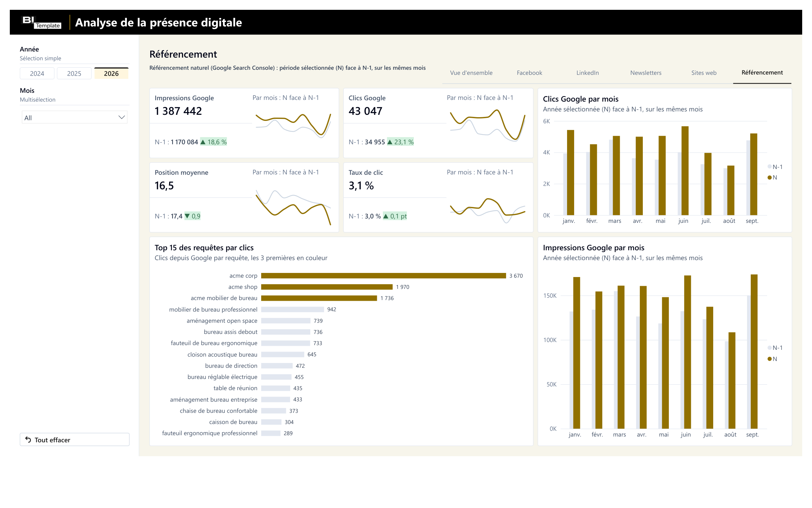Click the value 3 670 next to acme corp
This screenshot has height=508, width=812.
(x=516, y=276)
